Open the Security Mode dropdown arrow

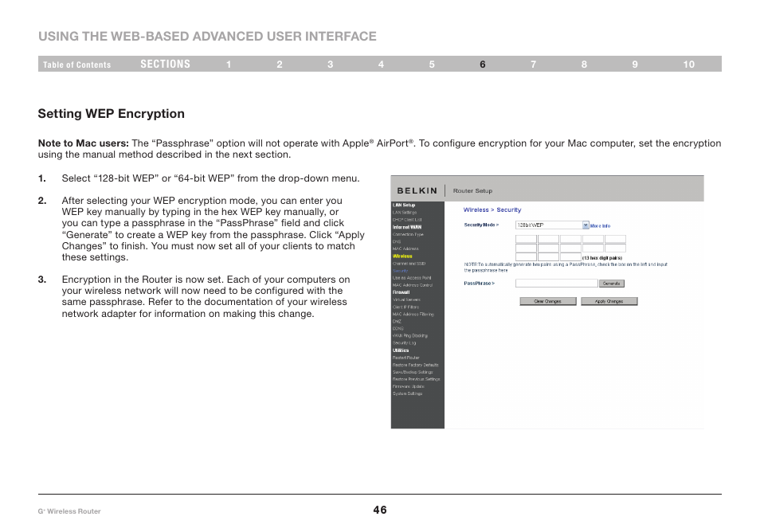click(x=586, y=225)
